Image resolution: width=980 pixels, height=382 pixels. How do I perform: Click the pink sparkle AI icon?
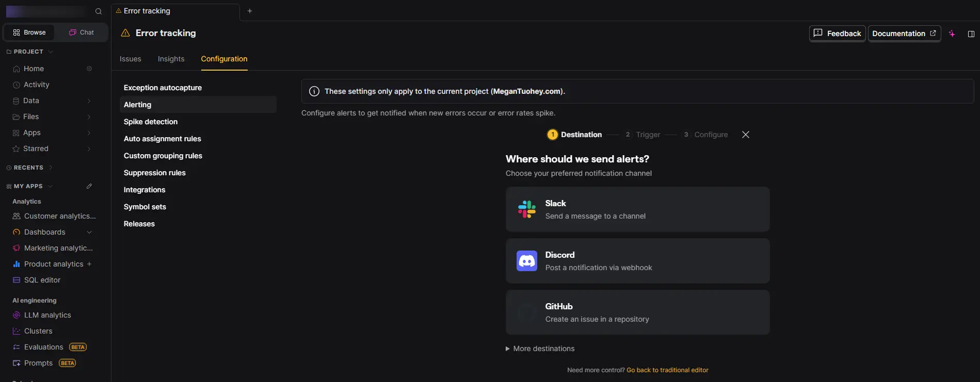[x=952, y=34]
